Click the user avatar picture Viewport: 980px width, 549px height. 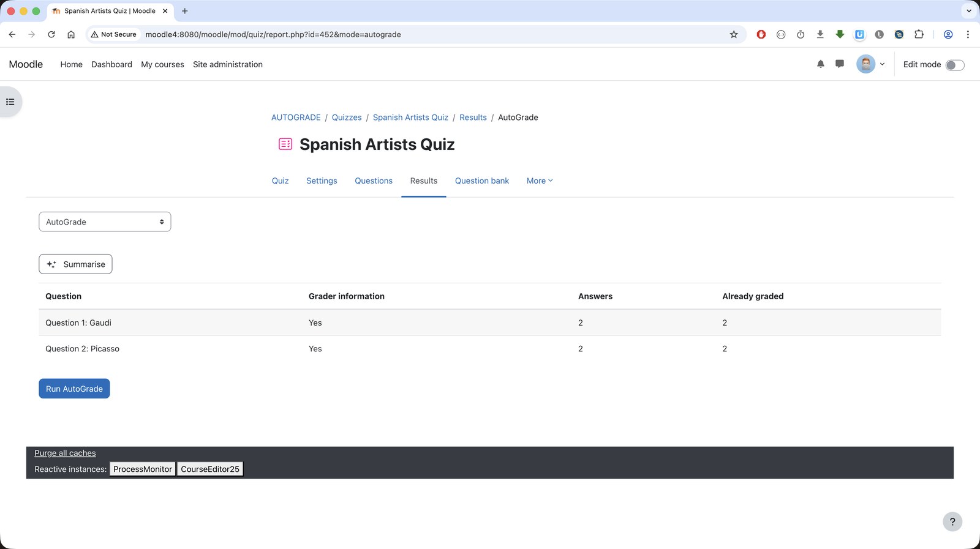click(865, 64)
